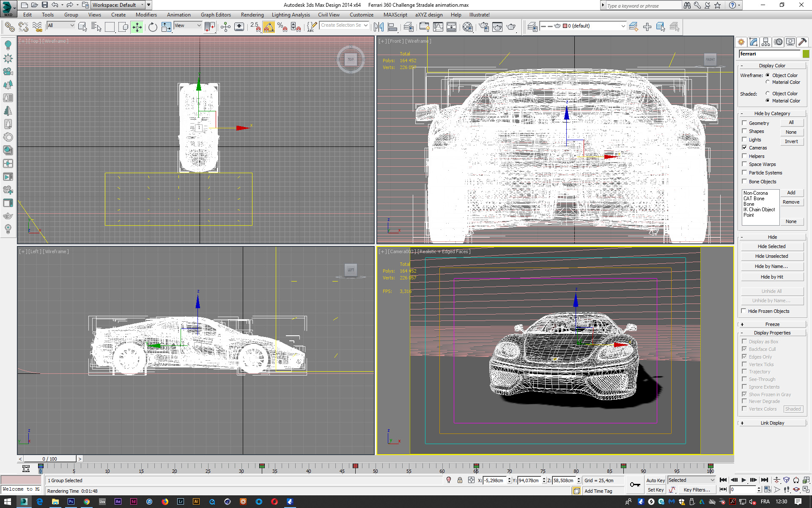
Task: Activate the Select Object tool
Action: [82, 27]
